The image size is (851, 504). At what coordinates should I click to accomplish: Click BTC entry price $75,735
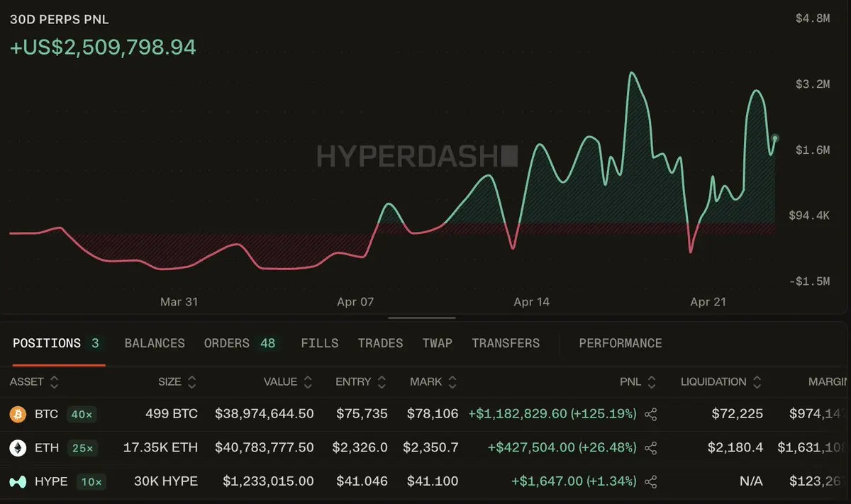click(362, 414)
